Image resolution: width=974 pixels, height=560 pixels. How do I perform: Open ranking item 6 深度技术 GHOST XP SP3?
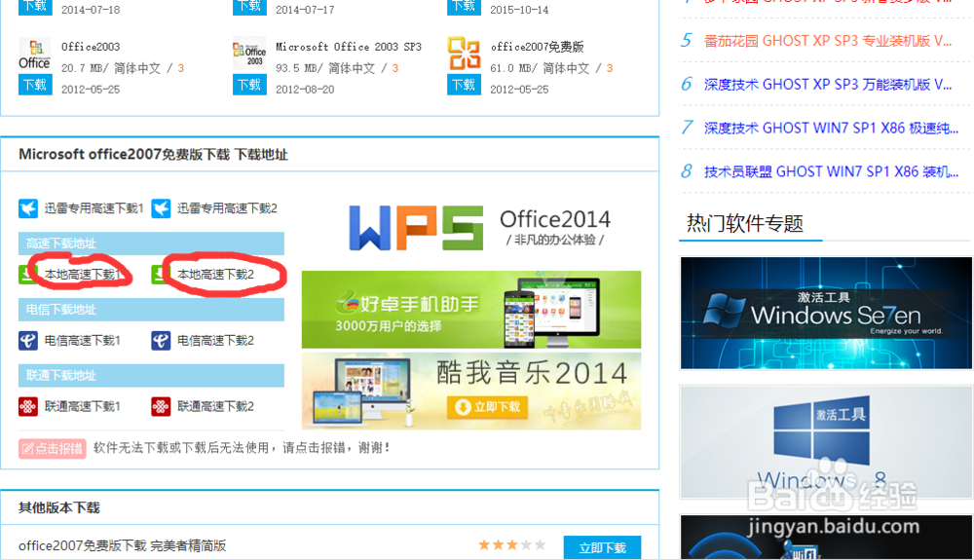(x=827, y=85)
